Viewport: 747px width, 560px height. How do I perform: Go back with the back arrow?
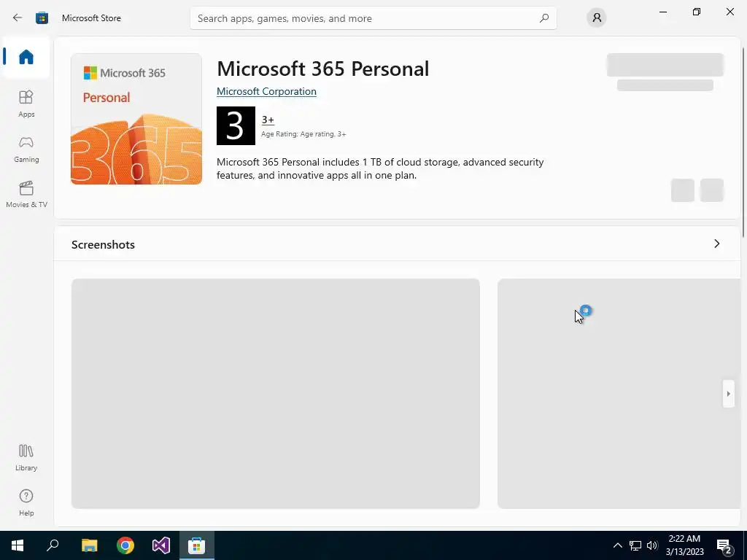point(18,18)
